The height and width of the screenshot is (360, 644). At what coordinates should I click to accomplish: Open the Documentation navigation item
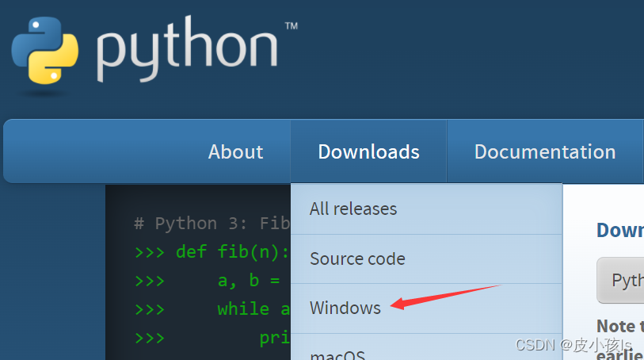(x=544, y=151)
